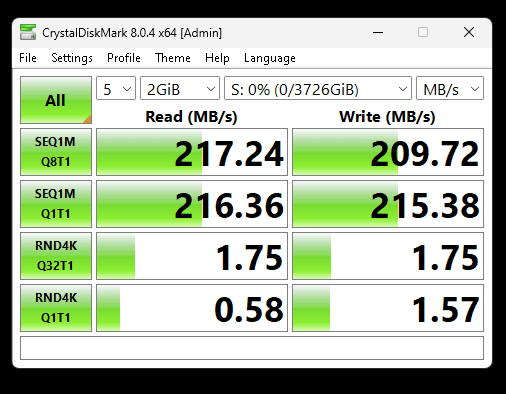Screen dimensions: 506x394
Task: Run all benchmarks with the All button
Action: click(56, 100)
